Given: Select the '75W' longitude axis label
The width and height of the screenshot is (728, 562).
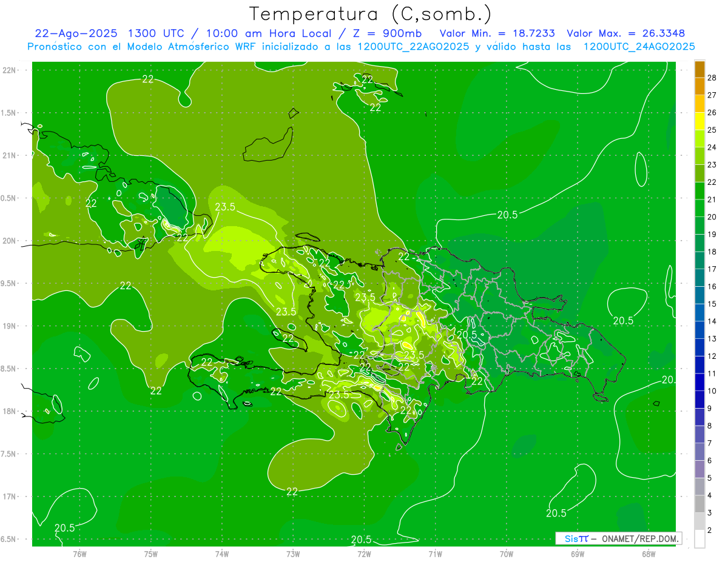Looking at the screenshot, I should [x=151, y=554].
